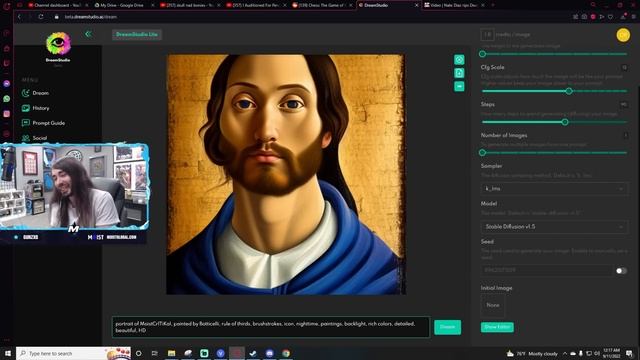Open a new browser tab with plus
Image resolution: width=640 pixels, height=360 pixels.
(x=493, y=5)
